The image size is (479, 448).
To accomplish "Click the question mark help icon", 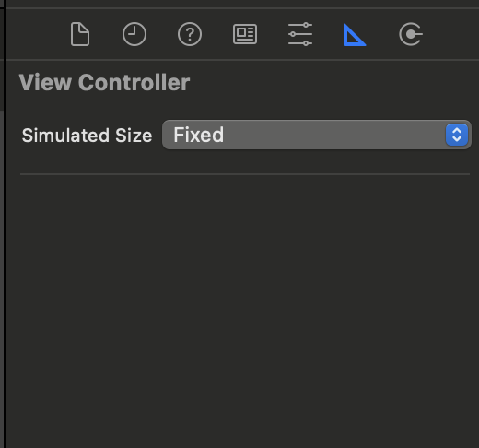I will 190,34.
